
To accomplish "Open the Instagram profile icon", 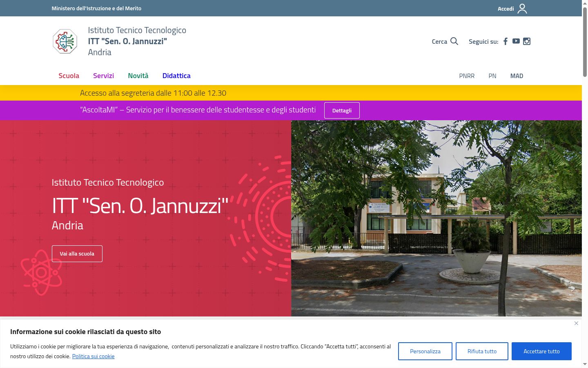I will (x=527, y=41).
